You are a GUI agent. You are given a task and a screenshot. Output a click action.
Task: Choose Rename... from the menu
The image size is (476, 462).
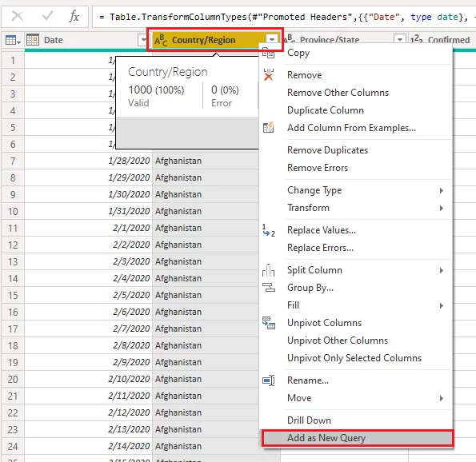356,380
